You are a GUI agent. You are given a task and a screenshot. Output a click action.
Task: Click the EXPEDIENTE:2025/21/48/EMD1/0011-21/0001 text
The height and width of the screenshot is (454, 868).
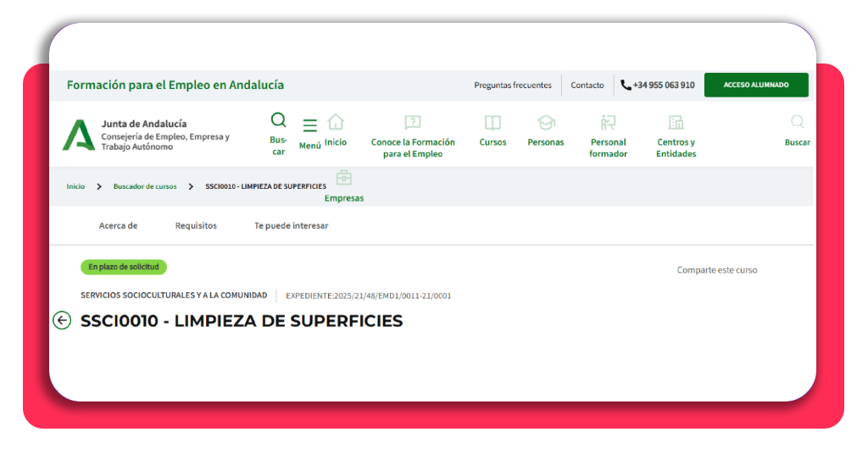click(368, 296)
